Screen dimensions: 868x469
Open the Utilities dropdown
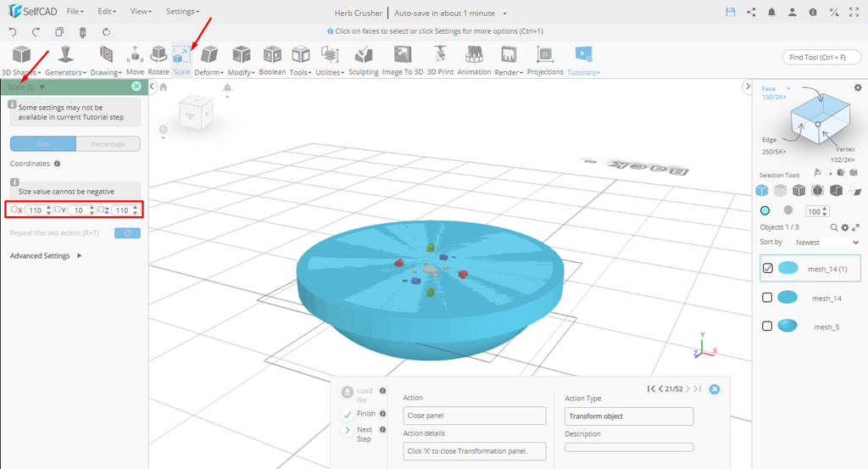coord(330,60)
